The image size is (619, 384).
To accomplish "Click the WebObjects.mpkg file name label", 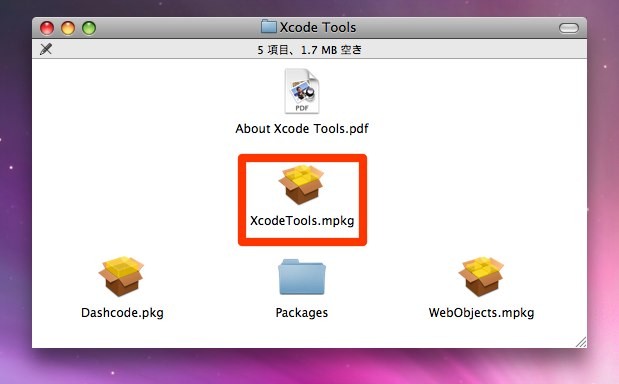I will click(x=481, y=313).
